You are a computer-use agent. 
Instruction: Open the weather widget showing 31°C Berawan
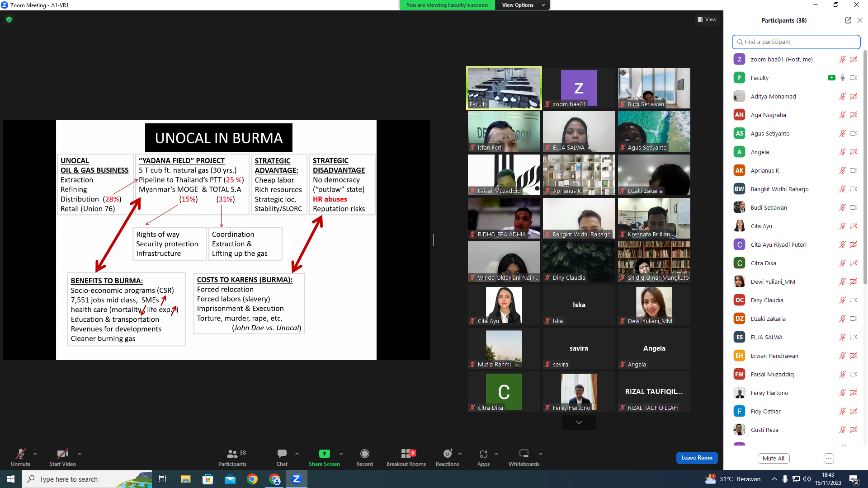tap(733, 479)
